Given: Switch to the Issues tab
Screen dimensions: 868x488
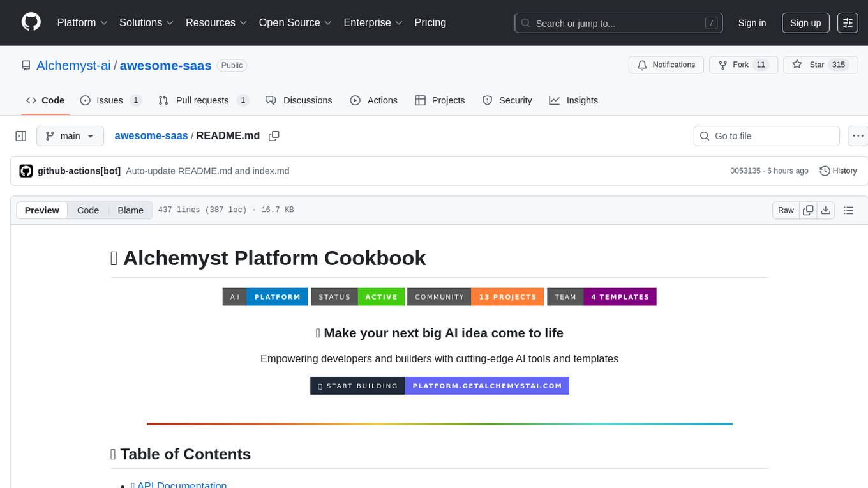Looking at the screenshot, I should (x=110, y=100).
